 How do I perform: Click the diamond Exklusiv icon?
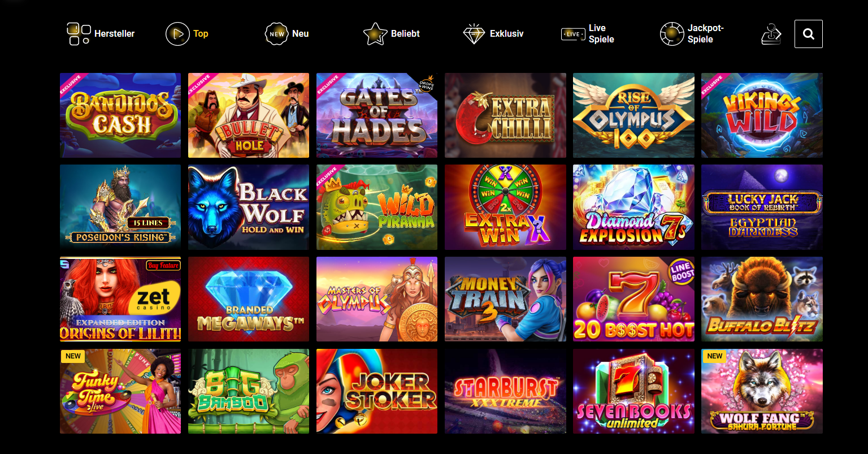click(474, 34)
